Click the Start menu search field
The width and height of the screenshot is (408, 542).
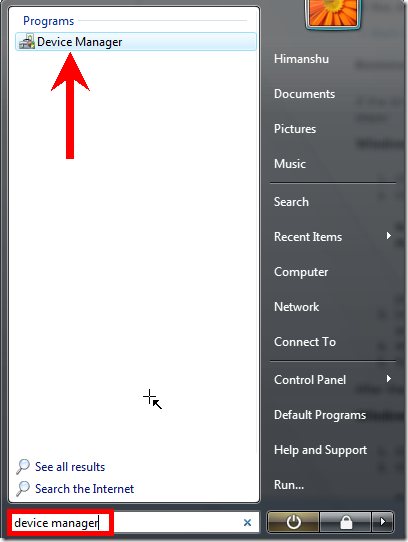coord(134,523)
